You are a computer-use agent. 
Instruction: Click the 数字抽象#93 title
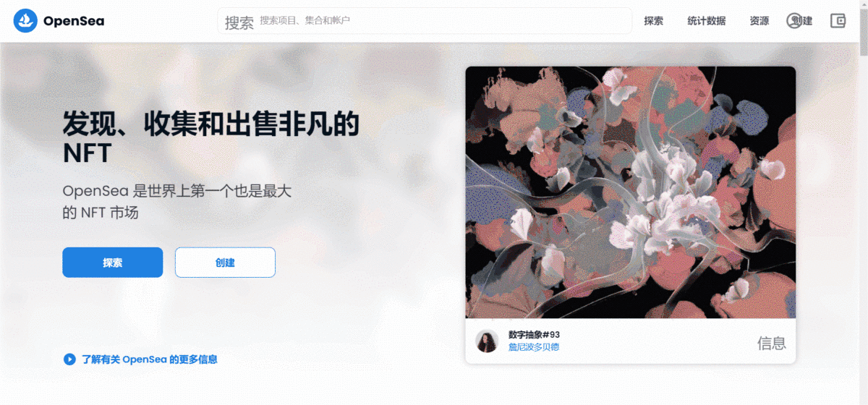coord(535,335)
